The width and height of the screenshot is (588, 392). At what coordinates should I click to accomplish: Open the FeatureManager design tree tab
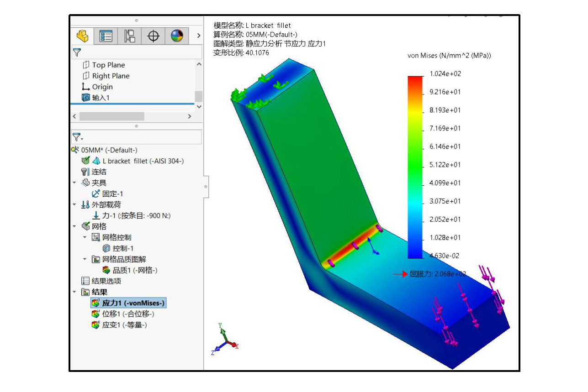click(x=82, y=36)
